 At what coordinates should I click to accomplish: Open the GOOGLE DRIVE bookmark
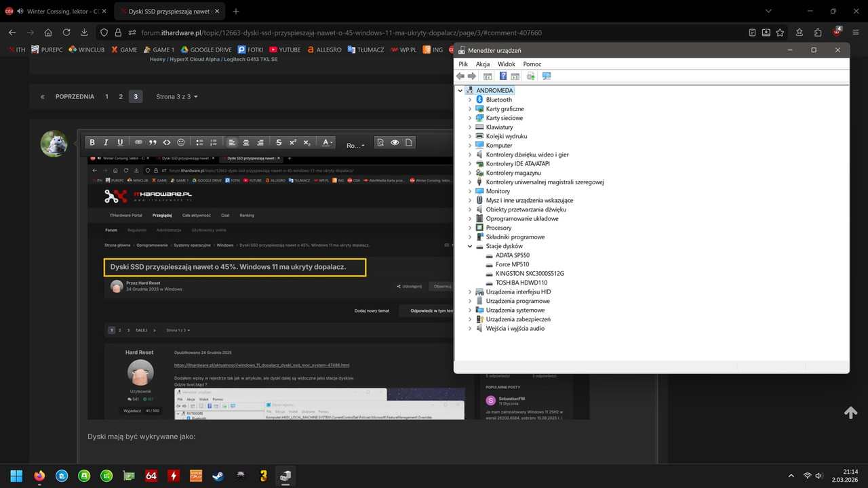[x=206, y=49]
